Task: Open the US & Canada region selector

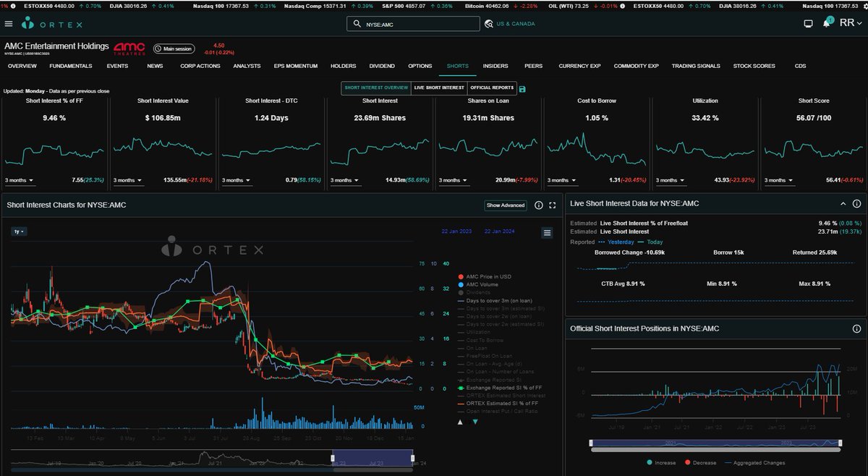Action: click(x=511, y=24)
